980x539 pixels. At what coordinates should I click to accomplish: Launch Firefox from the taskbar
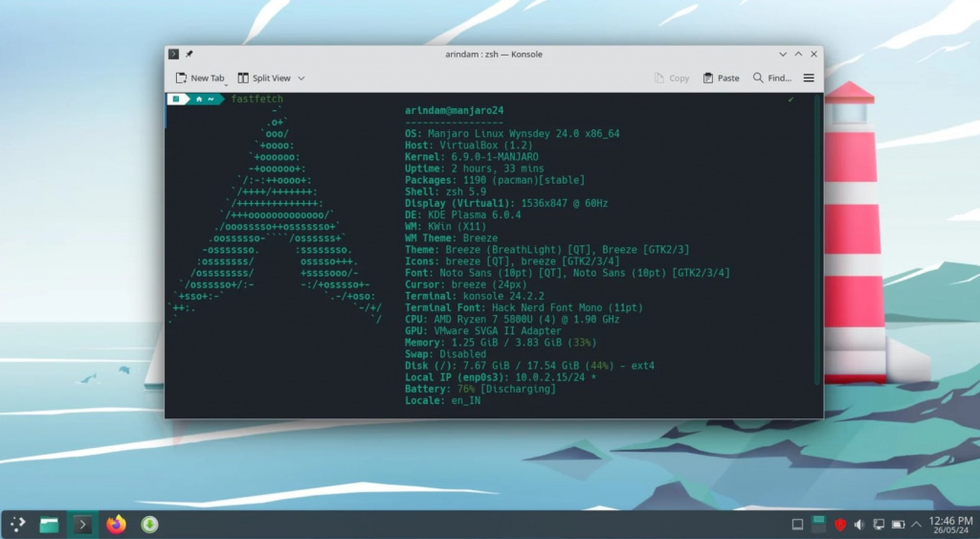pyautogui.click(x=116, y=524)
